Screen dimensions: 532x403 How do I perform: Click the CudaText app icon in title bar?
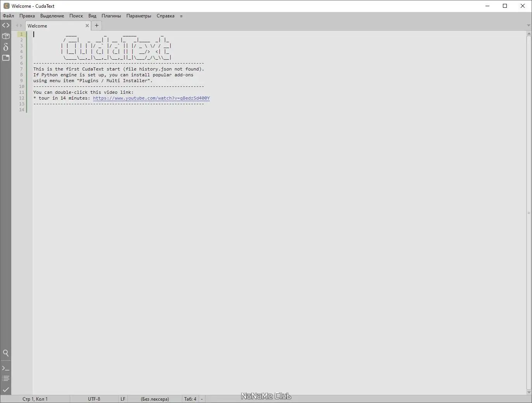click(6, 6)
